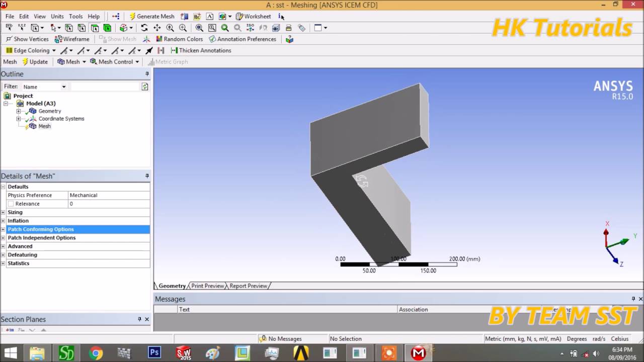Click the Physics Preference value Mechanical

[x=109, y=195]
